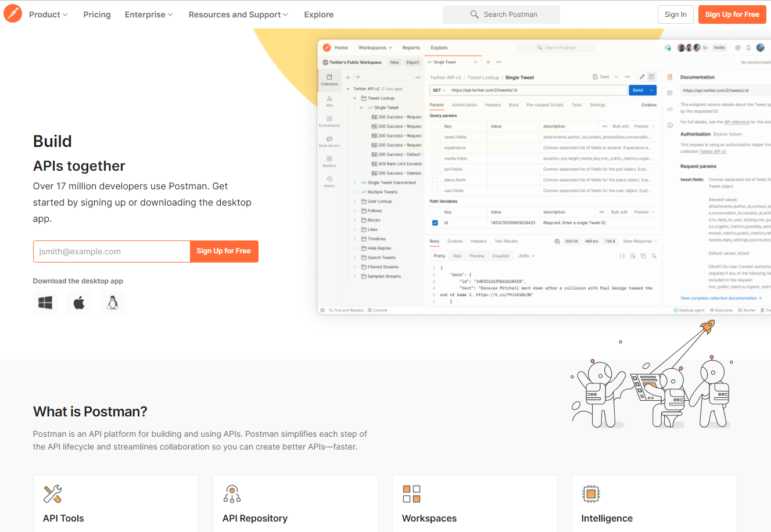Select Collections icon in app preview sidebar
Screen dimensions: 771x532
click(329, 77)
